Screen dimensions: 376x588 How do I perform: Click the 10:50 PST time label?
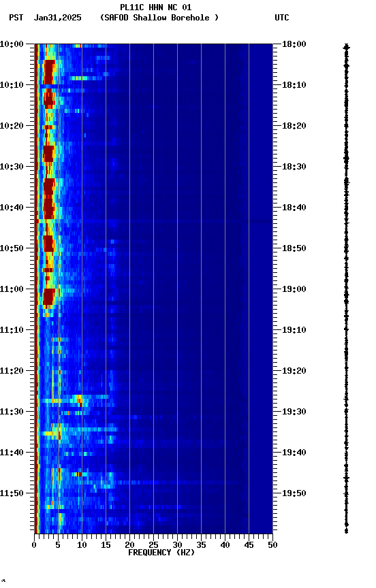point(12,248)
